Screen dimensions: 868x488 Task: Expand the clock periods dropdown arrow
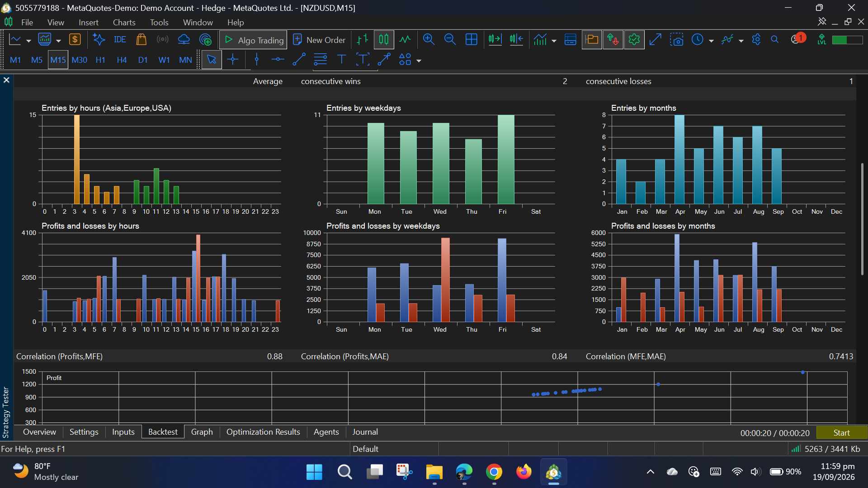pos(711,41)
